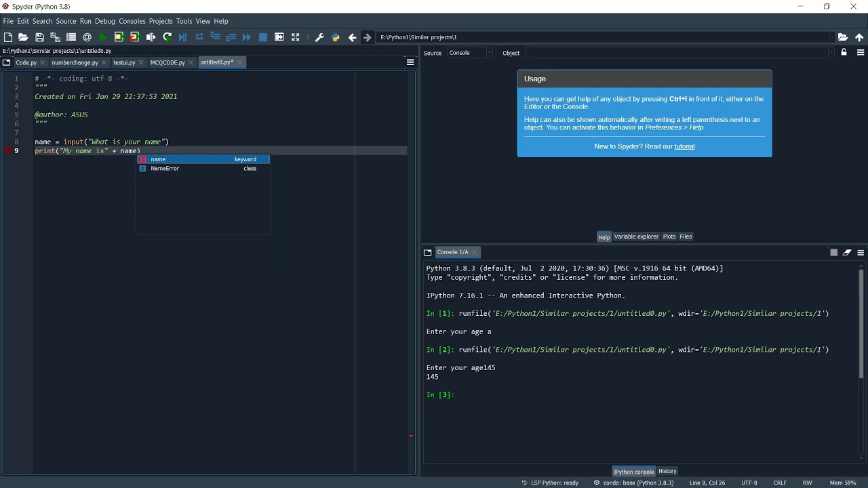Image resolution: width=868 pixels, height=488 pixels.
Task: Switch to MCQCODE.py editor tab
Action: point(167,62)
